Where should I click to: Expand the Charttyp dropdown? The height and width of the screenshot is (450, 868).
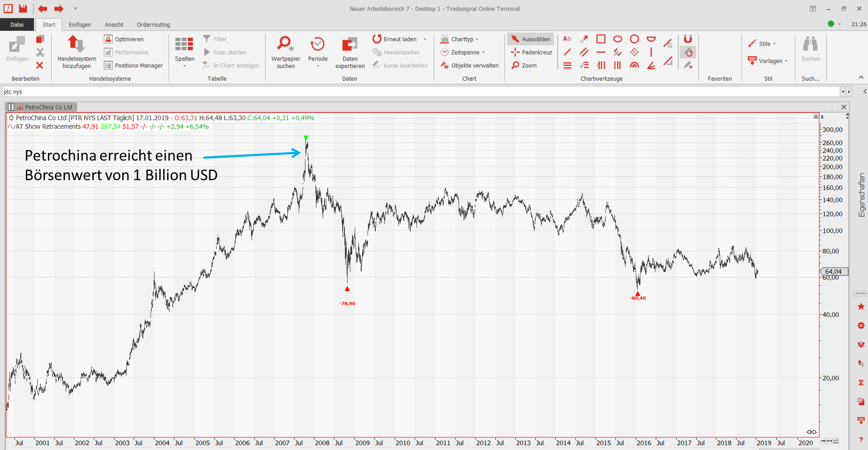(460, 39)
